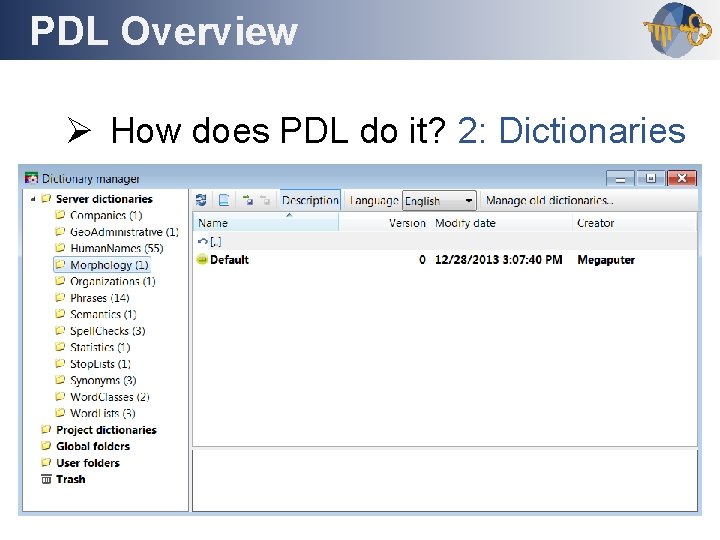Select the Companies (1) folder

(106, 215)
